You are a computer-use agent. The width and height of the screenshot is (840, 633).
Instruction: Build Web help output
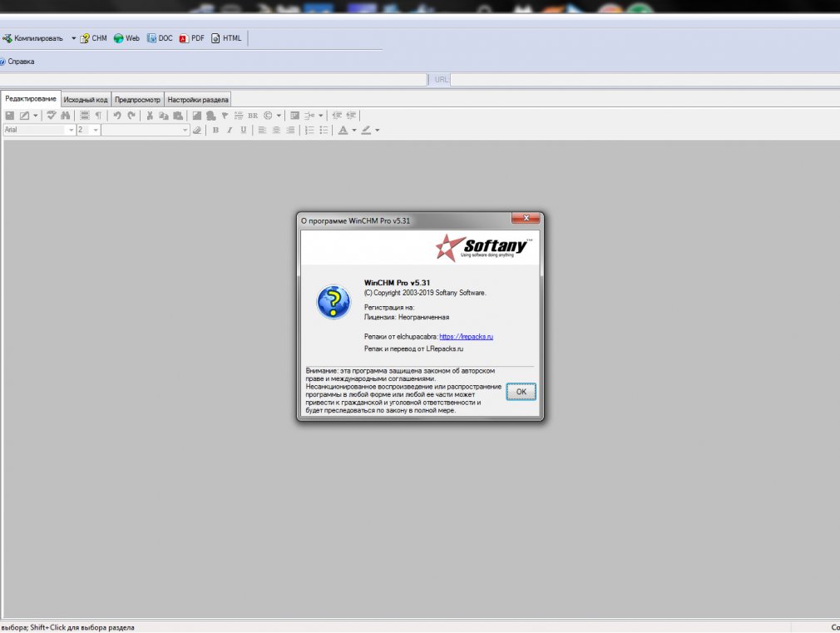click(x=126, y=38)
